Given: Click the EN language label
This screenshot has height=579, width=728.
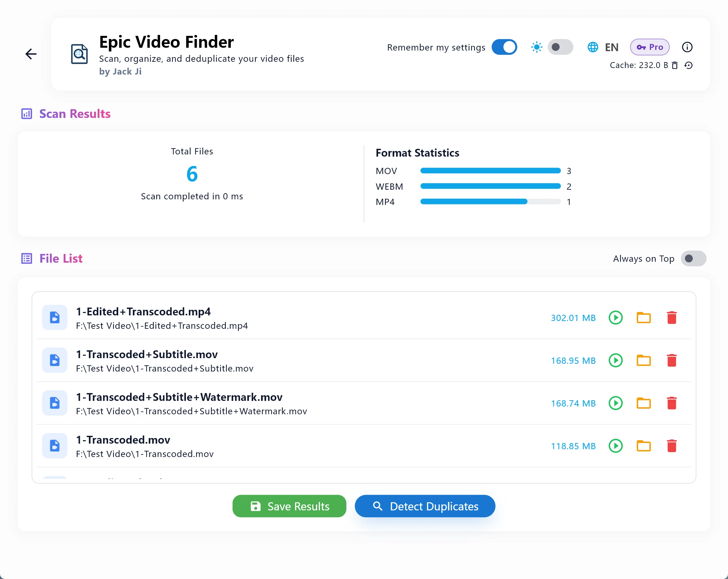Looking at the screenshot, I should point(612,47).
